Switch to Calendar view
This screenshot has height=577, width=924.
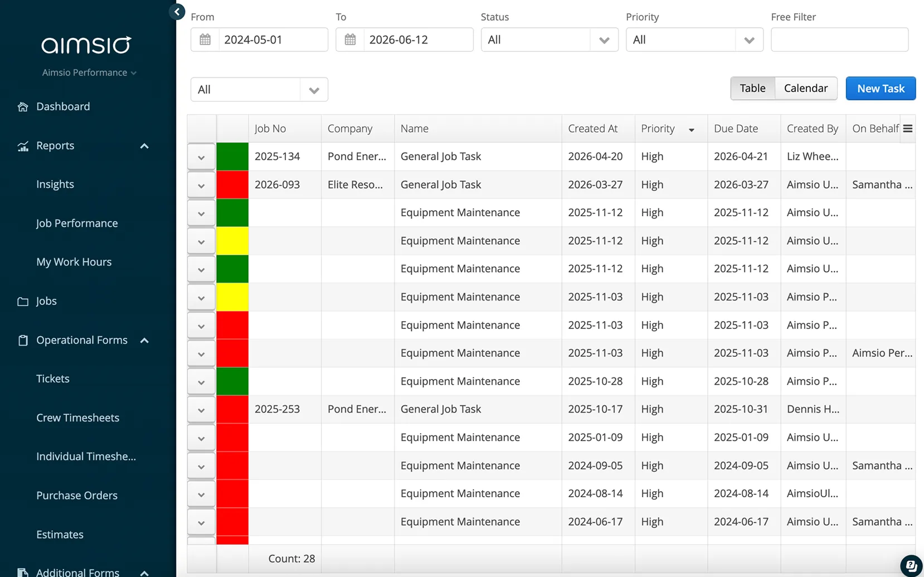click(806, 88)
